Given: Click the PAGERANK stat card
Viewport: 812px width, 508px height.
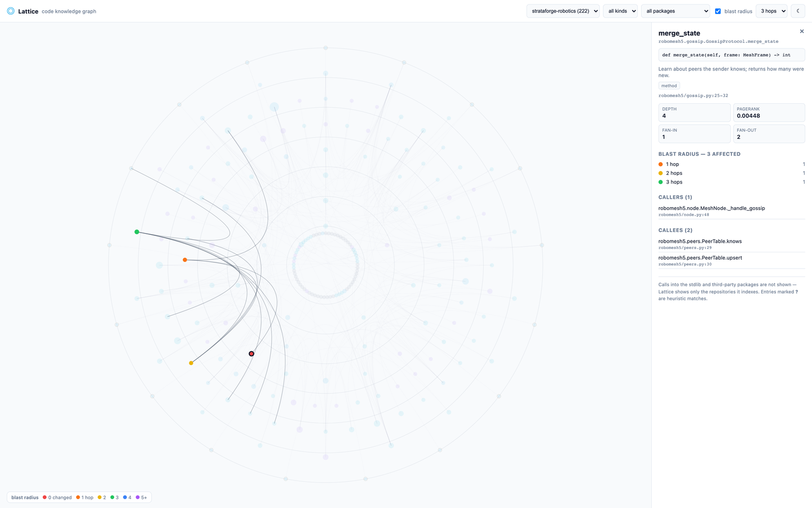Looking at the screenshot, I should [x=769, y=112].
